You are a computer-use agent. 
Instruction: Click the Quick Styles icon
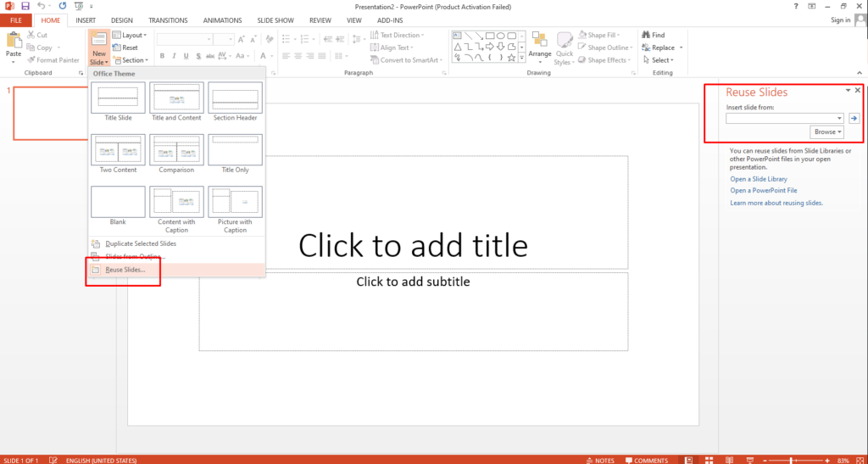pyautogui.click(x=564, y=42)
